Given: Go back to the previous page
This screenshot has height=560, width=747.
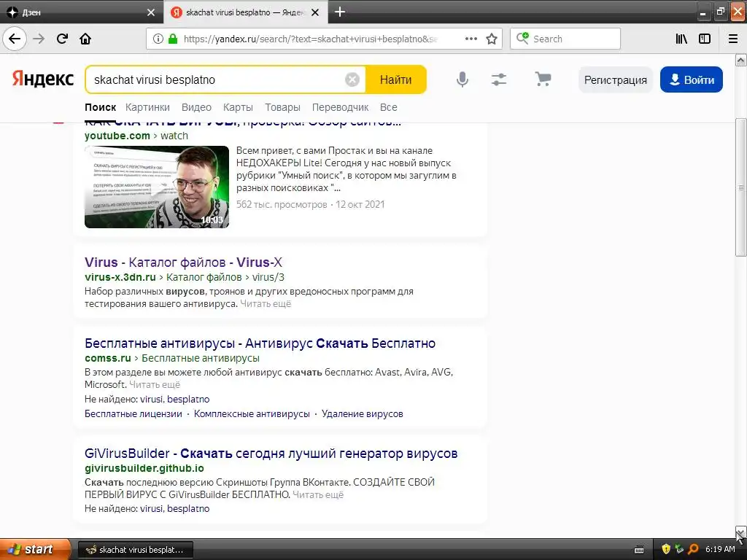Looking at the screenshot, I should [x=15, y=39].
